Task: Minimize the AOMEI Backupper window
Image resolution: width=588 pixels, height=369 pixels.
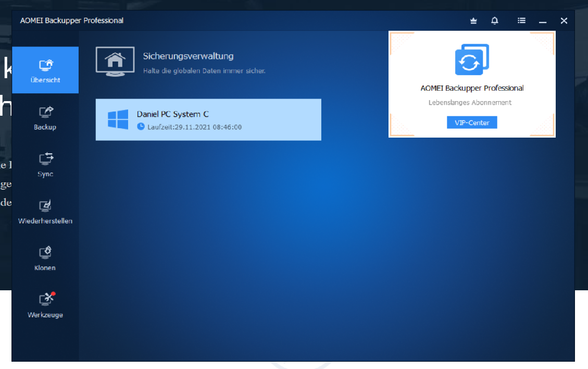Action: [x=543, y=21]
